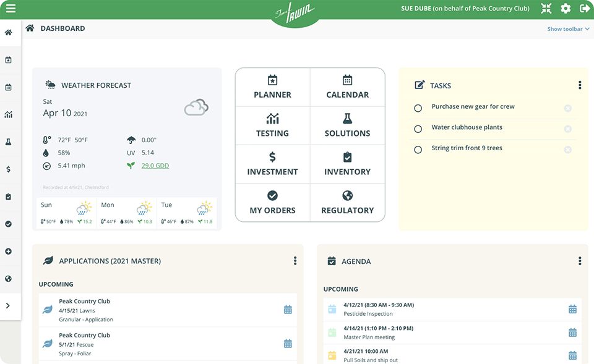This screenshot has height=364, width=594.
Task: Open the 4/14/21 Master Plan meeting item
Action: tap(452, 332)
